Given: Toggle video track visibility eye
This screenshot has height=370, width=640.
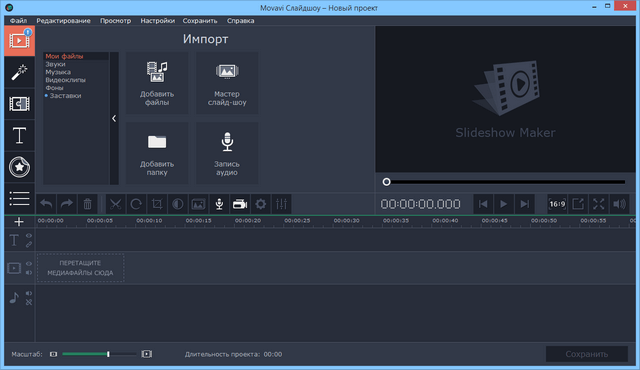Looking at the screenshot, I should point(29,264).
